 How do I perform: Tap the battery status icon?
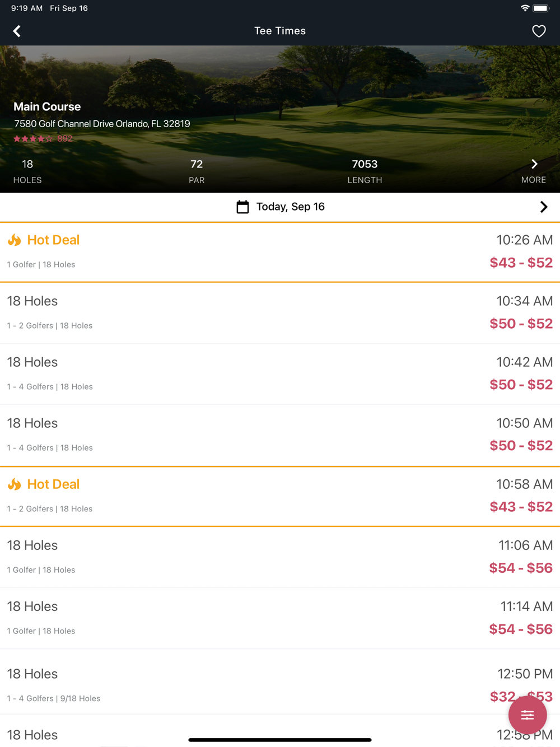click(x=541, y=8)
